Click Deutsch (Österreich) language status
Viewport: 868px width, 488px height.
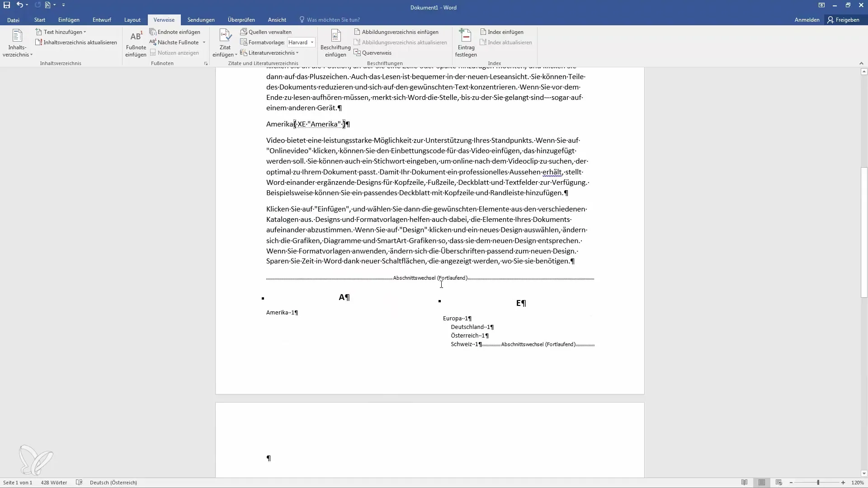(x=113, y=483)
